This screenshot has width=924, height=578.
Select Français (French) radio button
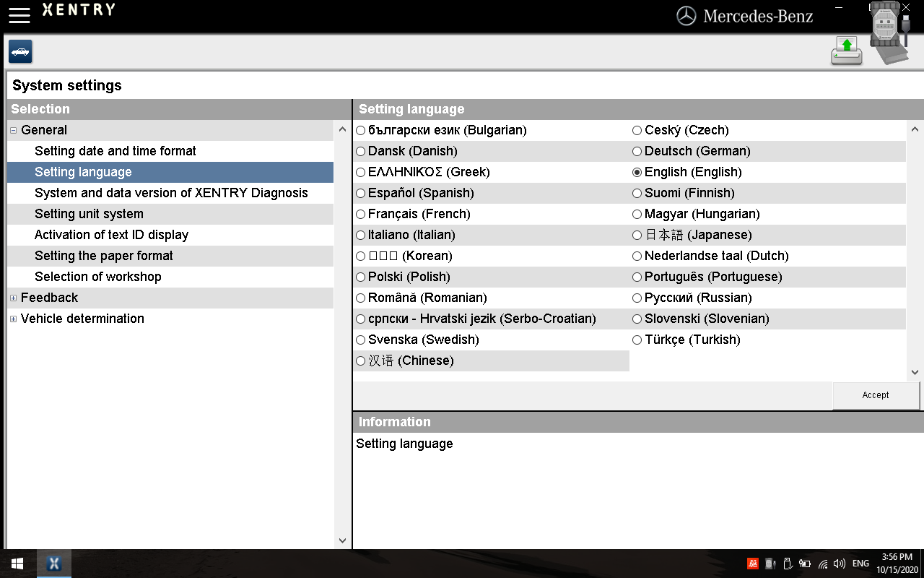[x=361, y=215]
